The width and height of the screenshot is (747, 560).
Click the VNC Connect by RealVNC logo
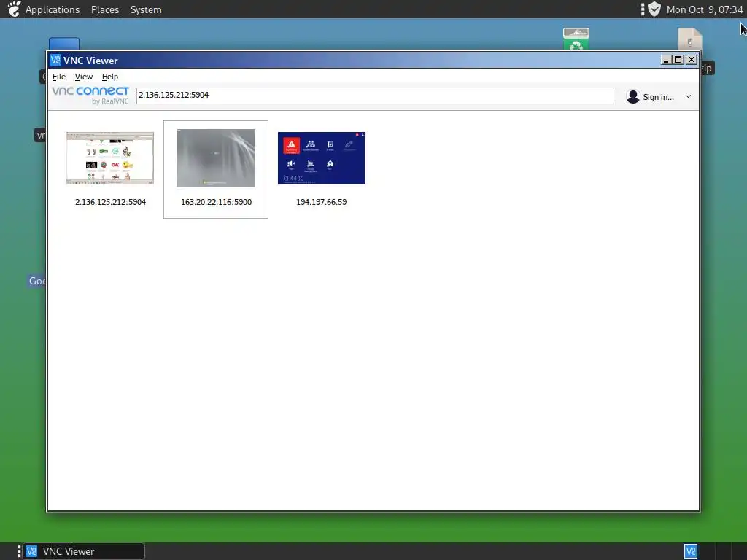coord(90,96)
